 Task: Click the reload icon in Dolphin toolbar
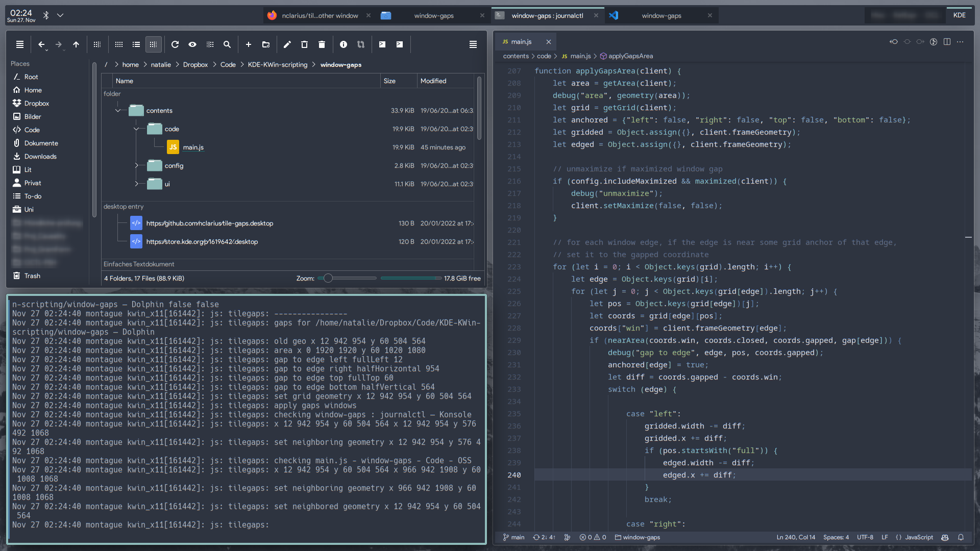[x=175, y=45]
